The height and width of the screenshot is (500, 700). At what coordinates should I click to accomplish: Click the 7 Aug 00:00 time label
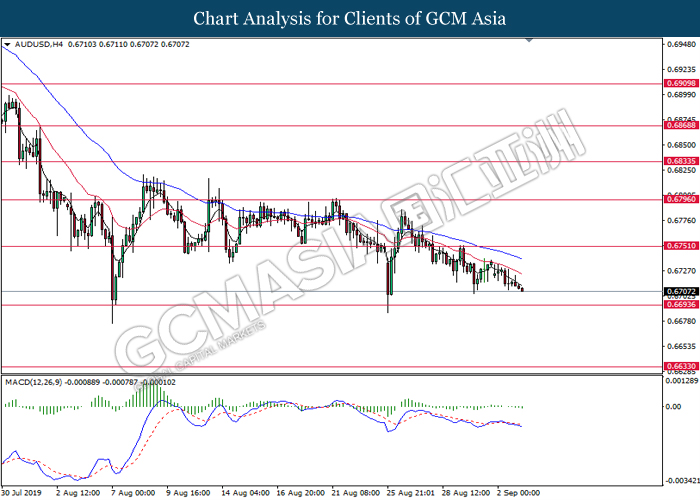point(134,493)
